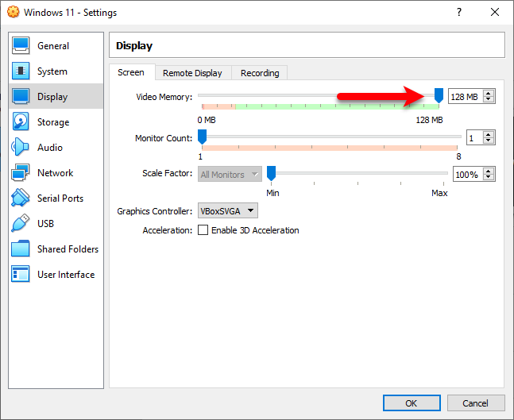Enable 3D Acceleration checkbox
The height and width of the screenshot is (420, 514).
coord(203,230)
